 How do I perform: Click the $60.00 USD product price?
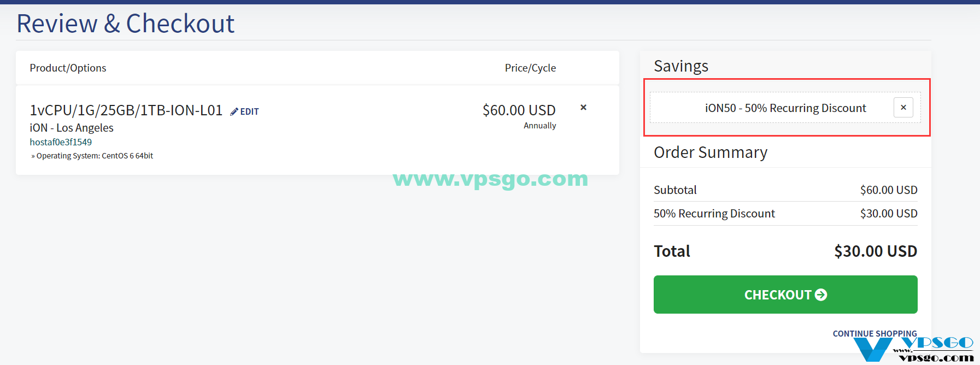[519, 110]
